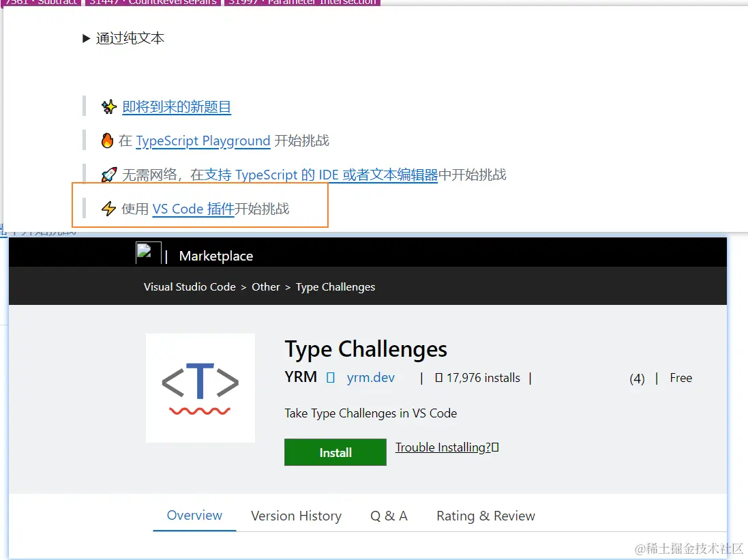Open Visual Studio Code breadcrumb
This screenshot has width=748, height=560.
pos(190,287)
